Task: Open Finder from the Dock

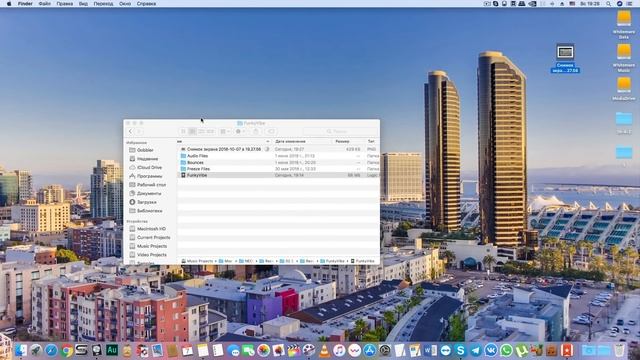Action: [x=20, y=350]
